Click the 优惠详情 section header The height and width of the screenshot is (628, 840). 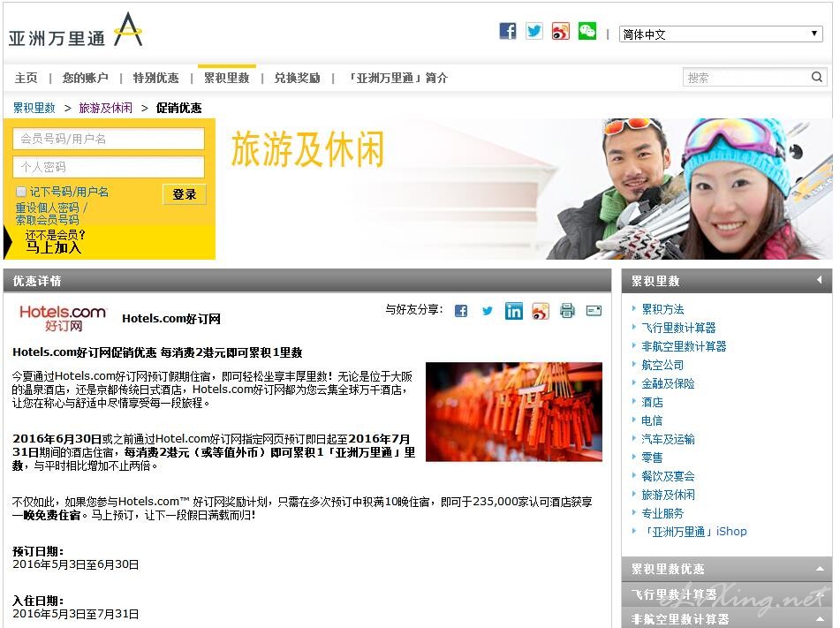(x=307, y=281)
